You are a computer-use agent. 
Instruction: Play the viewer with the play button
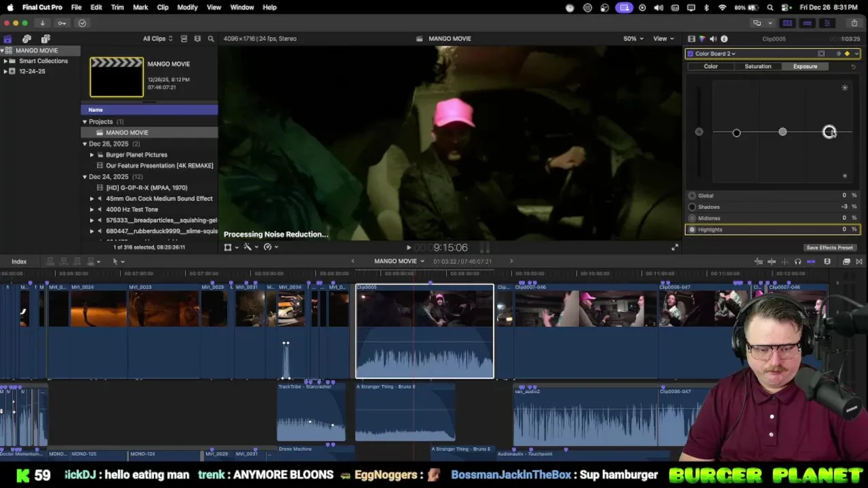coord(408,248)
